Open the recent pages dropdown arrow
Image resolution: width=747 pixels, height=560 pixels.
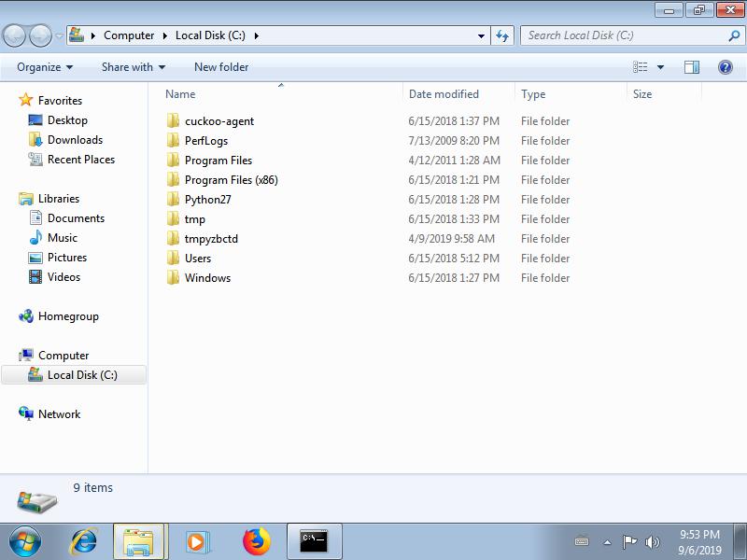click(59, 35)
